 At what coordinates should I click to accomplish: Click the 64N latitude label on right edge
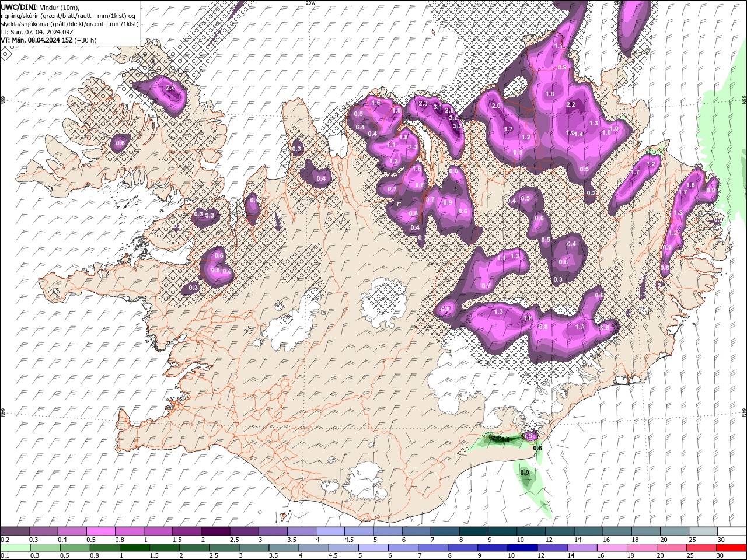pyautogui.click(x=744, y=412)
